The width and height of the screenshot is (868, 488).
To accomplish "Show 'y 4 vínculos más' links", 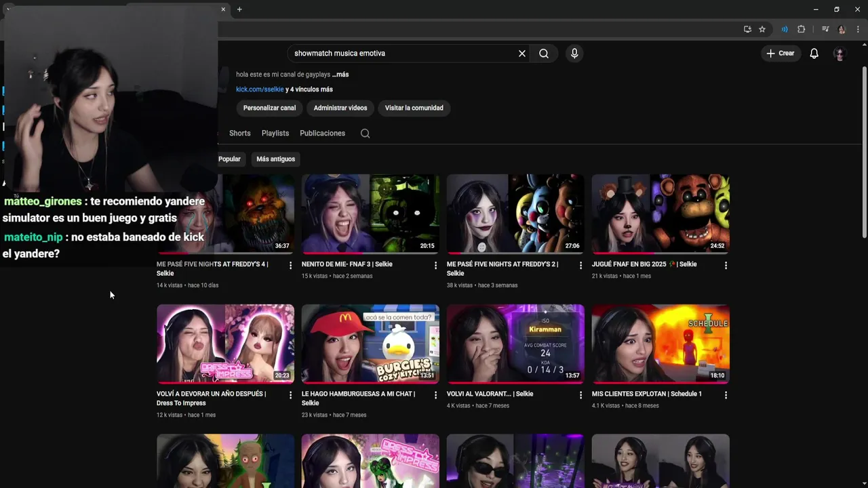I will [x=309, y=89].
